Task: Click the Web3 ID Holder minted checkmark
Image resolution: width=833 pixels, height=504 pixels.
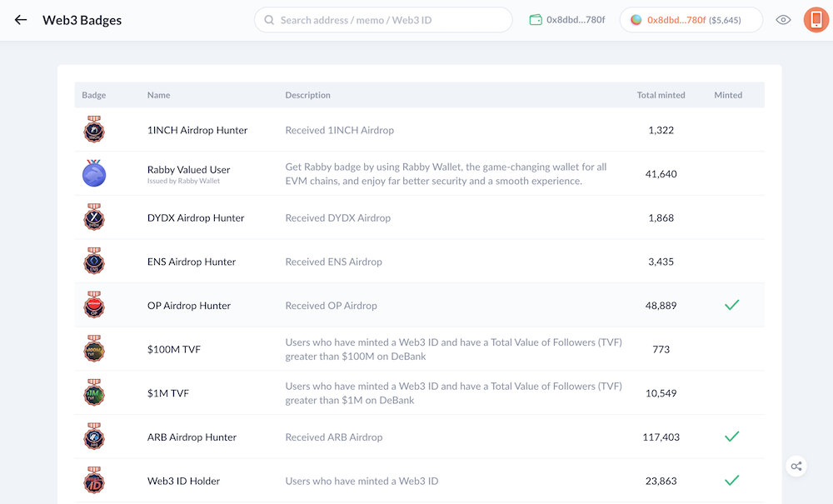Action: pos(731,481)
